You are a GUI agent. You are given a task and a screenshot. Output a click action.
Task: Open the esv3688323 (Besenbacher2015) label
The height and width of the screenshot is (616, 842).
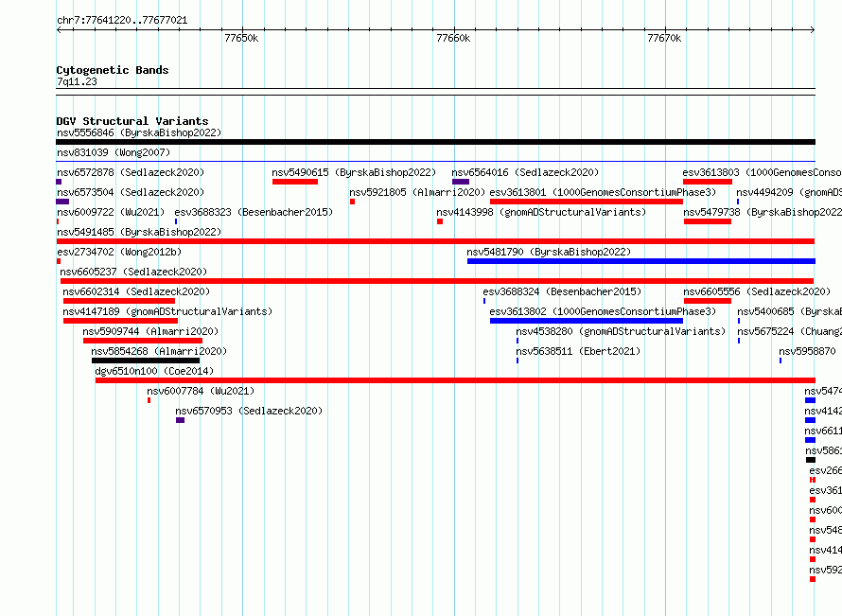254,212
